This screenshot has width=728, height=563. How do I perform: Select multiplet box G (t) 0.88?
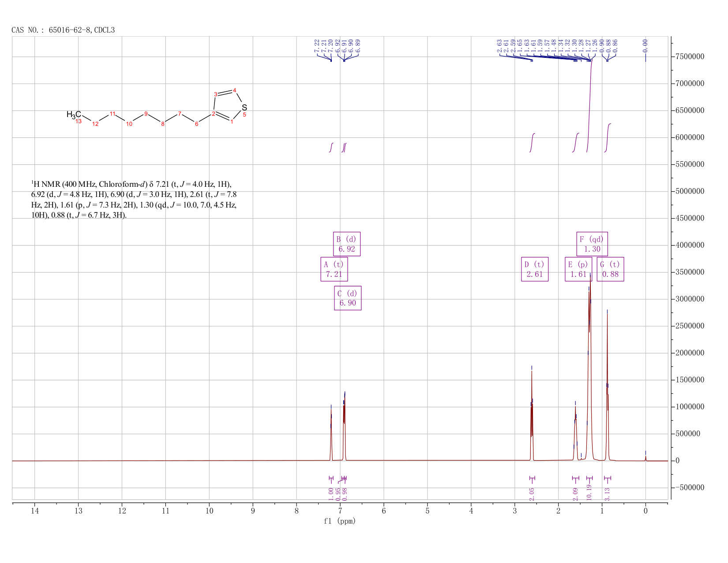pos(610,269)
